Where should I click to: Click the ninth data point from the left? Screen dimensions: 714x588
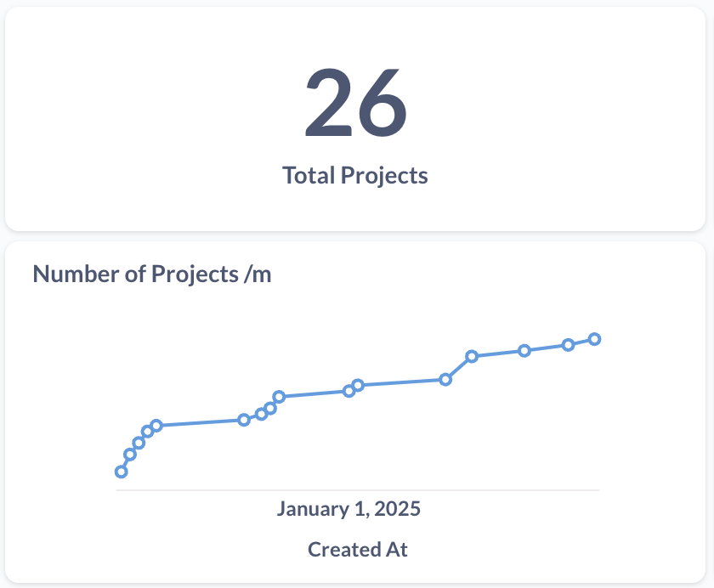[279, 397]
